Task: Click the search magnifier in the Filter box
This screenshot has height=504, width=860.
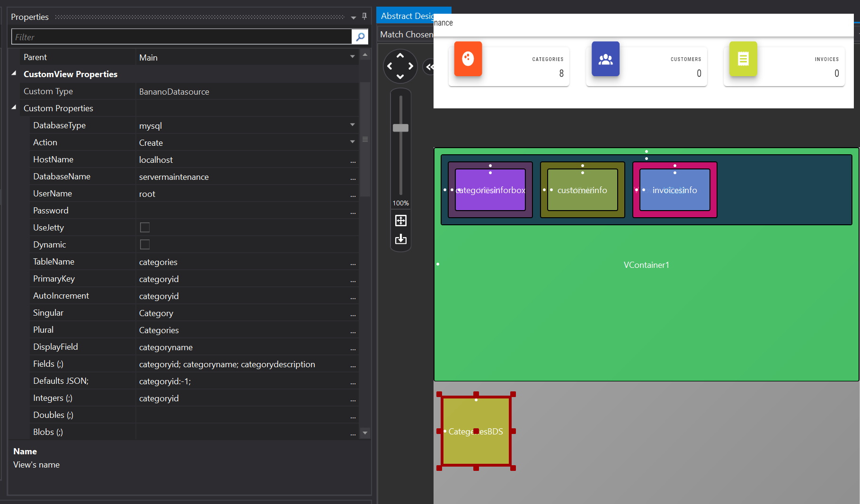Action: [x=360, y=37]
